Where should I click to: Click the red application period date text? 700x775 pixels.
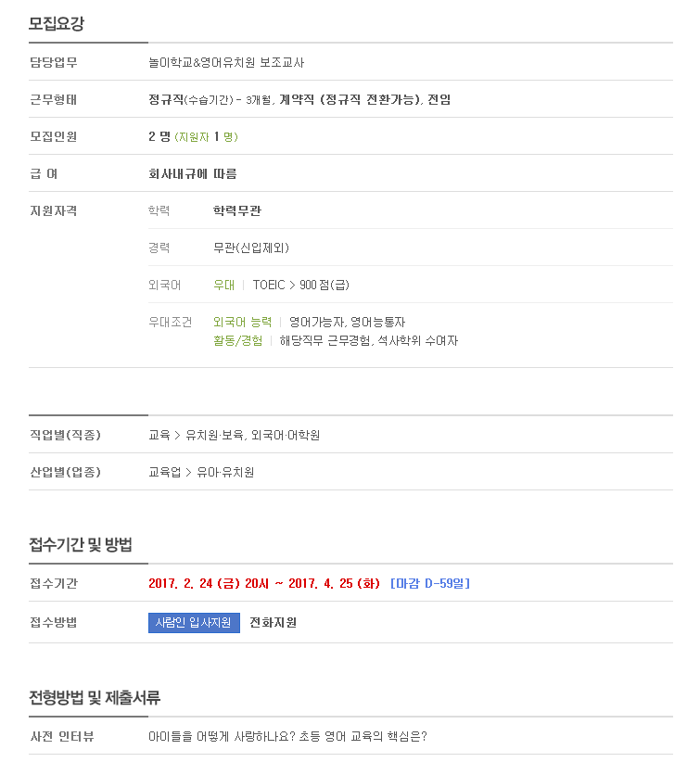pyautogui.click(x=264, y=584)
